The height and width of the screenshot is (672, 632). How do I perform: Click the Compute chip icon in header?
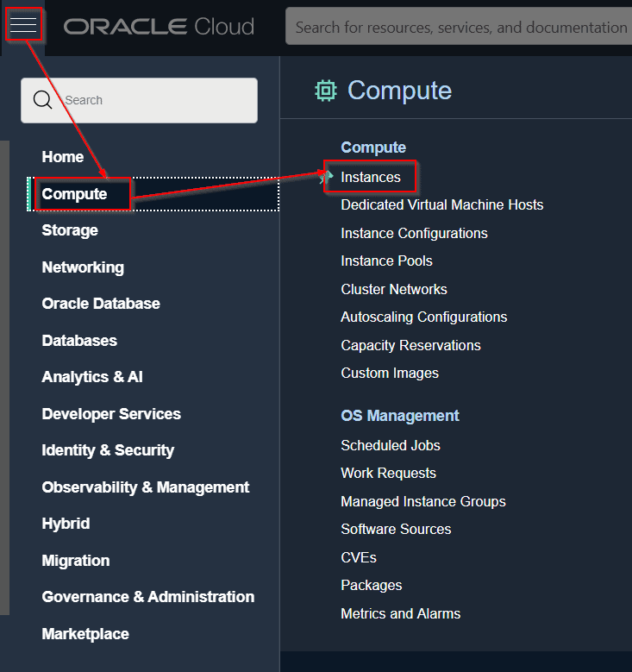pos(326,91)
